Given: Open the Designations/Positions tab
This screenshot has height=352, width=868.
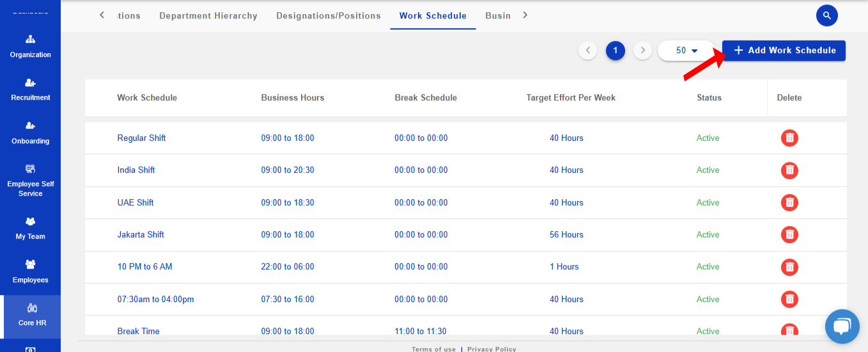Looking at the screenshot, I should [328, 15].
